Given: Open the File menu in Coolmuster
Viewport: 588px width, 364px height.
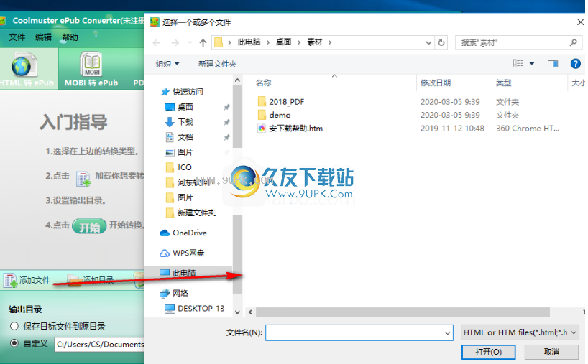Looking at the screenshot, I should click(x=17, y=37).
